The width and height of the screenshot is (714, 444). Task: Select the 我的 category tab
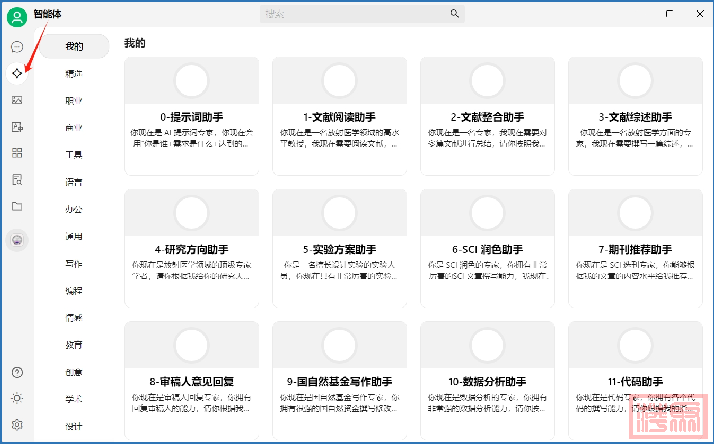(x=74, y=47)
